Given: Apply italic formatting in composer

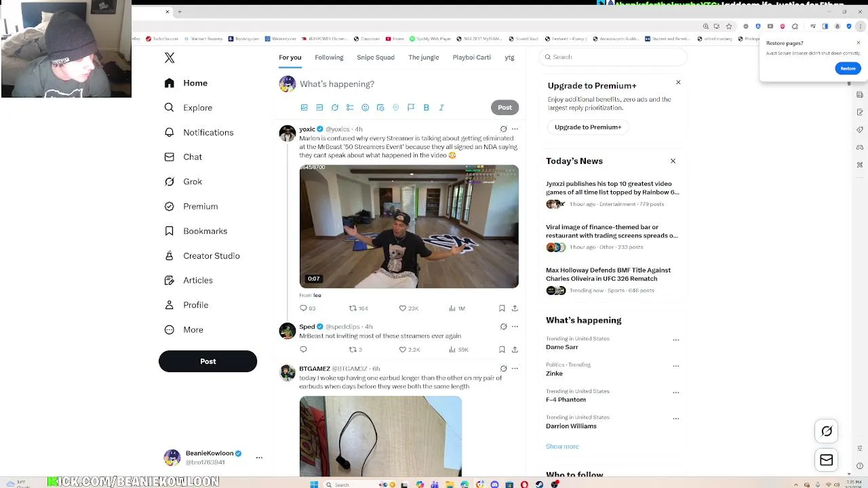Looking at the screenshot, I should 441,108.
